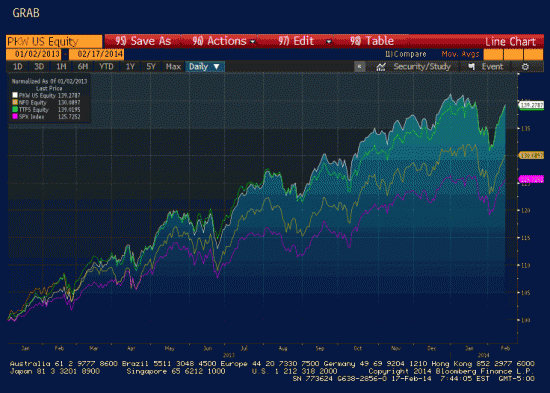
Task: Click the yellow NFO price axis marker
Action: 531,155
